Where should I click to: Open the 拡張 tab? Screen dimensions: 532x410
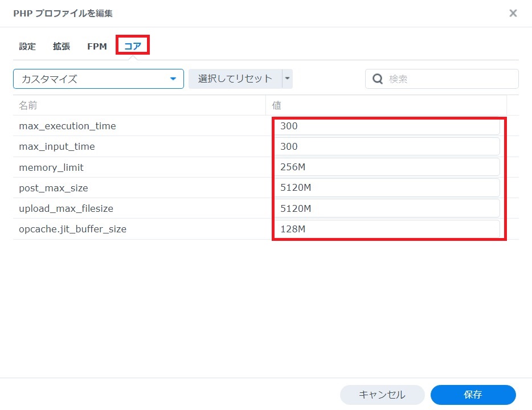[62, 46]
